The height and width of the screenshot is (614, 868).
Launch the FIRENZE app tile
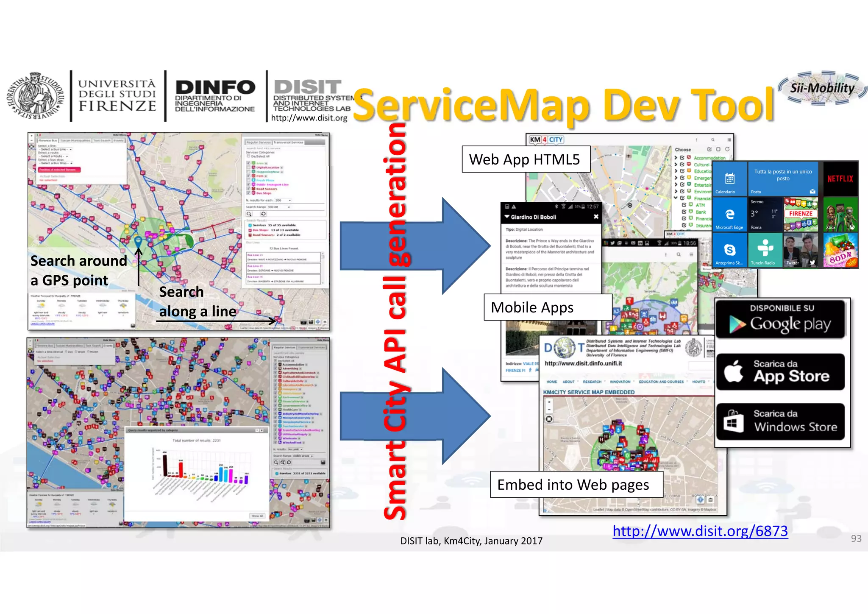tap(801, 214)
